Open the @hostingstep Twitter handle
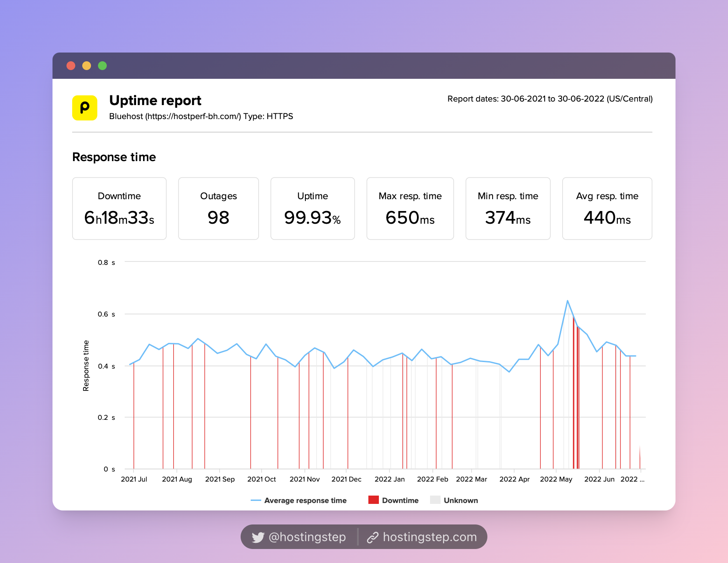This screenshot has height=563, width=728. [x=307, y=537]
